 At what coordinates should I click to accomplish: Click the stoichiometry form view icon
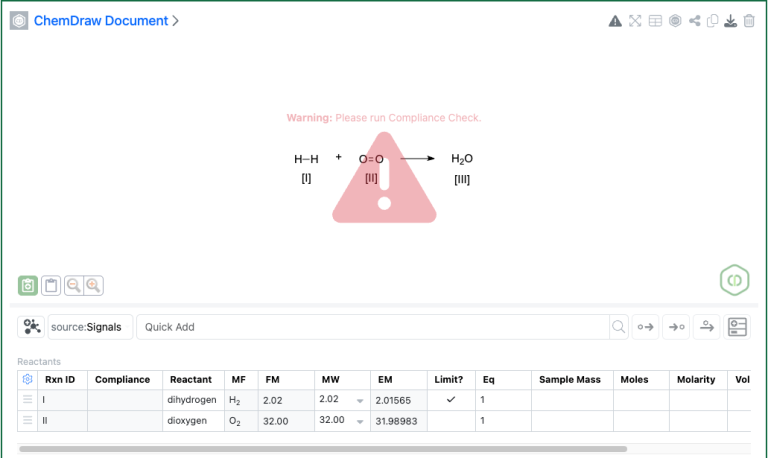737,327
